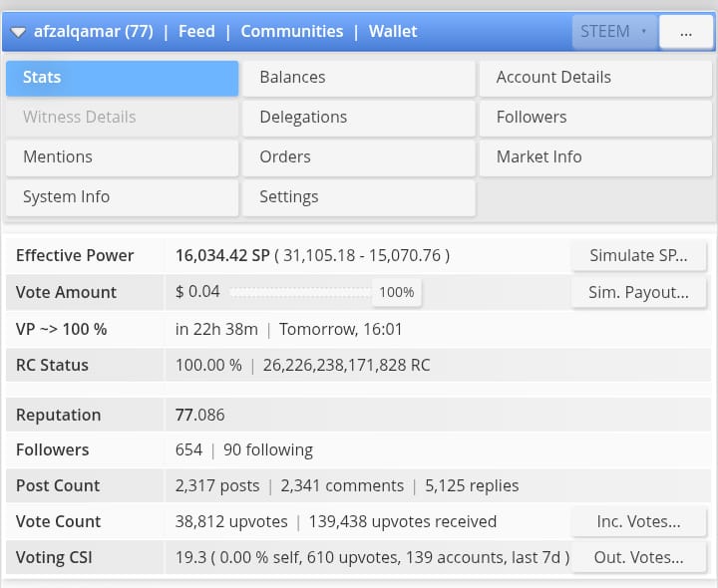Viewport: 718px width, 588px height.
Task: Select the Stats tab
Action: point(122,78)
